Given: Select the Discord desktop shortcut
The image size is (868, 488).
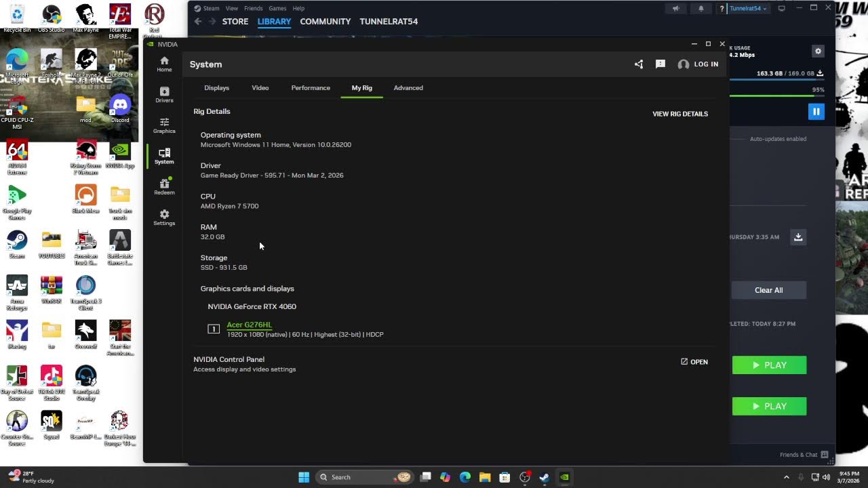Looking at the screenshot, I should (x=120, y=108).
